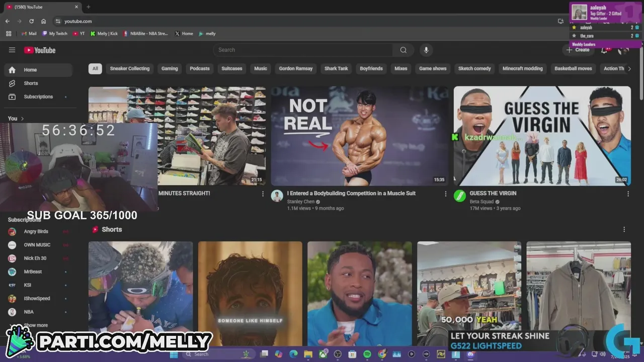Open Xbox app from the taskbar
This screenshot has width=644, height=362.
pyautogui.click(x=323, y=354)
